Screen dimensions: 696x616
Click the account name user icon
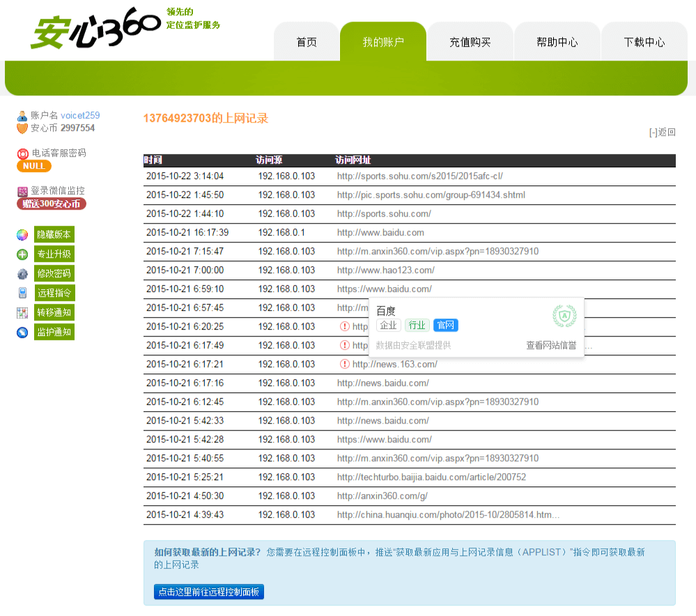click(x=22, y=116)
